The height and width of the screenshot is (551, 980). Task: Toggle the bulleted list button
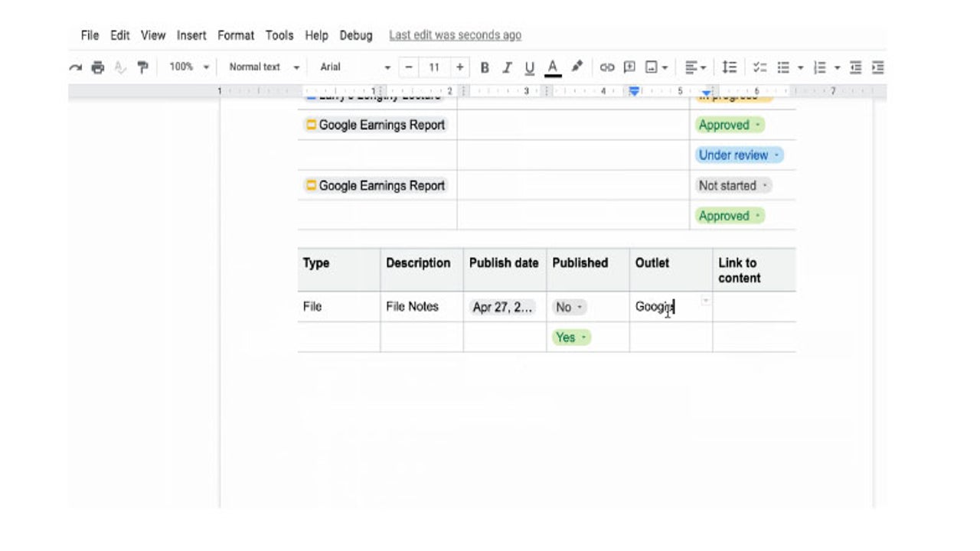coord(783,67)
